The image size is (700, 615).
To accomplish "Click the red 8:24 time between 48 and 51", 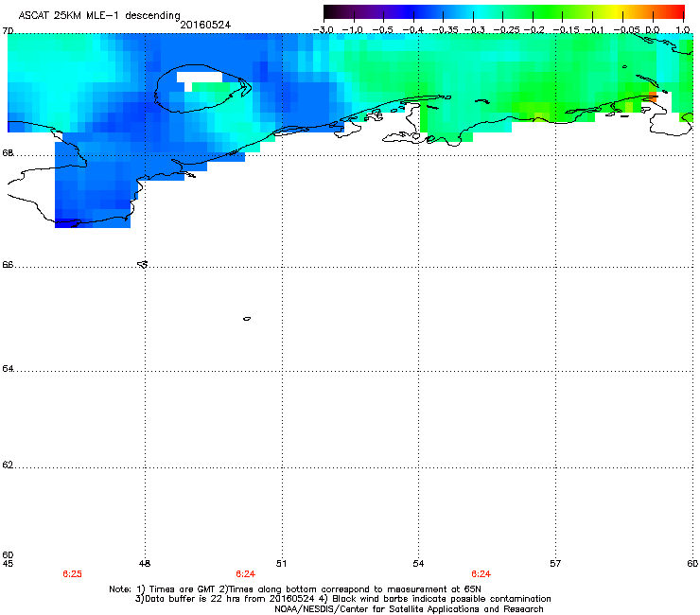I will coord(246,574).
